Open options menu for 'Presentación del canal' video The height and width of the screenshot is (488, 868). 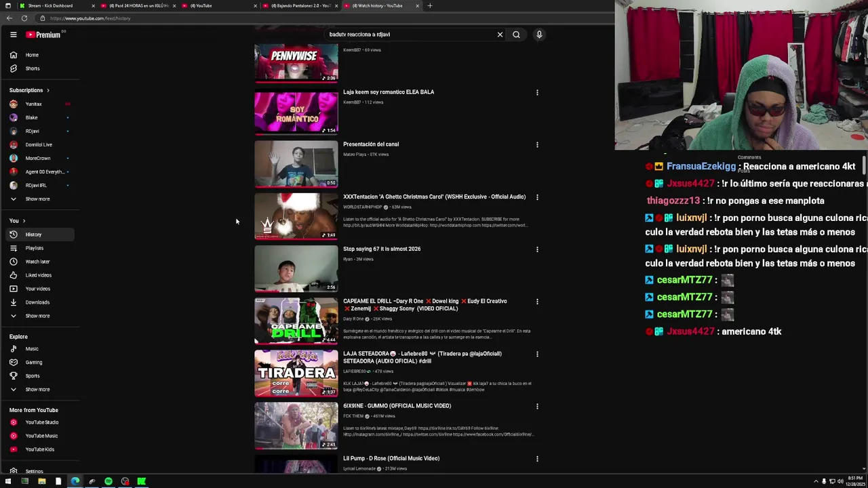[537, 144]
